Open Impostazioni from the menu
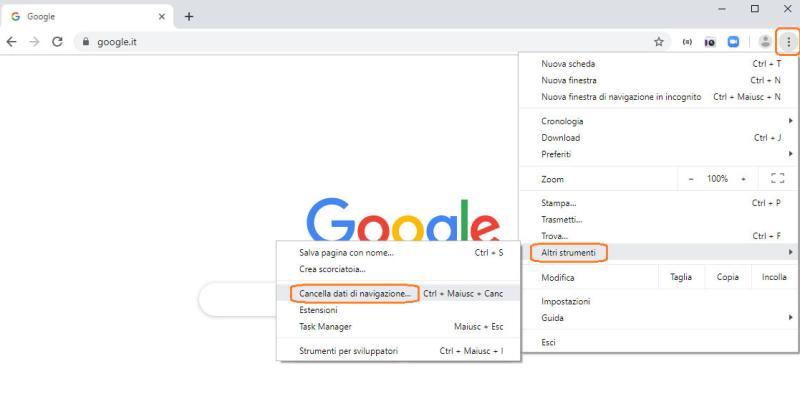 pos(659,301)
